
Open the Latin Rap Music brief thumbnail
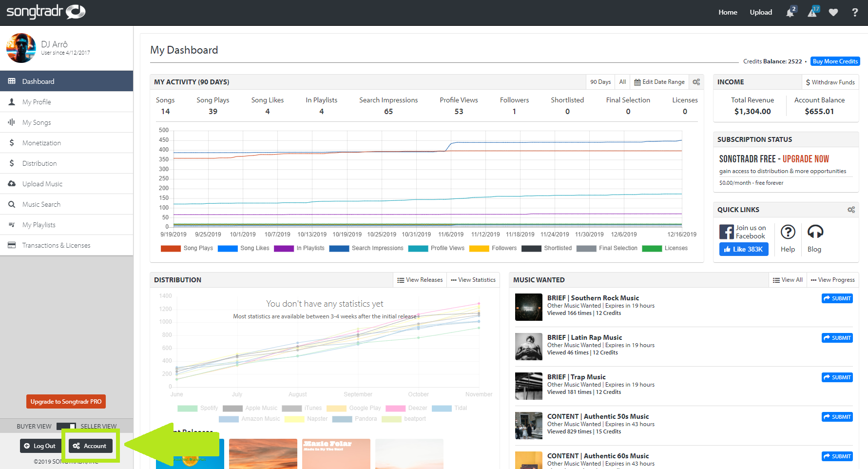528,347
